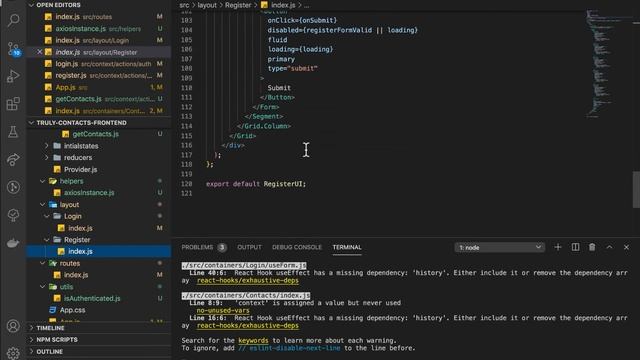Open the Accounts menu icon
The image size is (640, 360).
pos(13,326)
